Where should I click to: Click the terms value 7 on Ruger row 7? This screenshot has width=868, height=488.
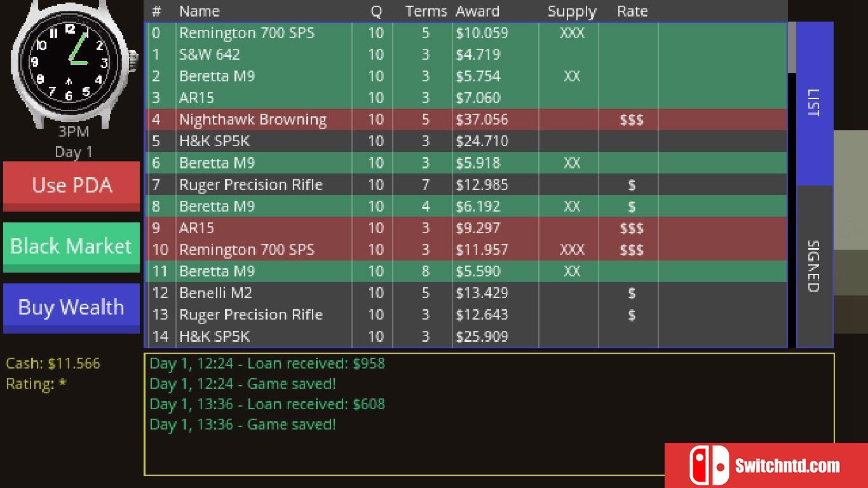[426, 184]
